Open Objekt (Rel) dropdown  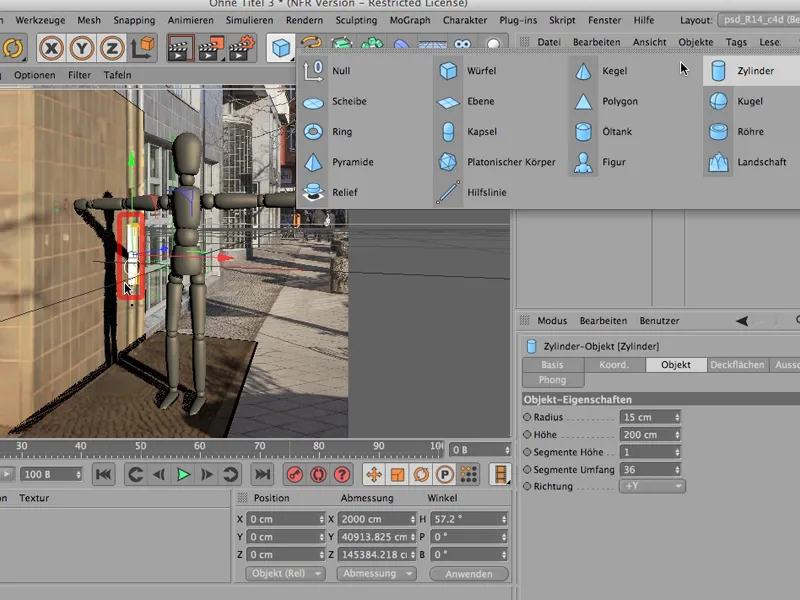coord(285,573)
